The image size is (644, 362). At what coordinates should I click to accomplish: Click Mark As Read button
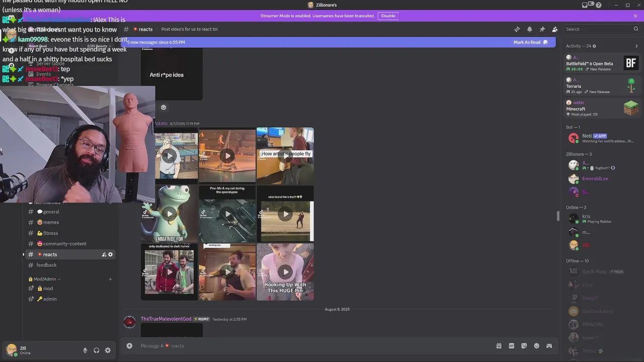point(530,42)
